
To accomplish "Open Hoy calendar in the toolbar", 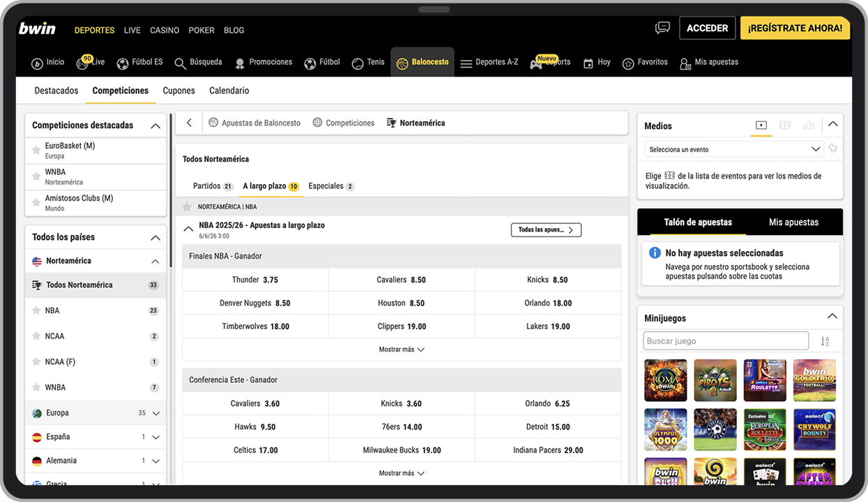I will click(596, 62).
